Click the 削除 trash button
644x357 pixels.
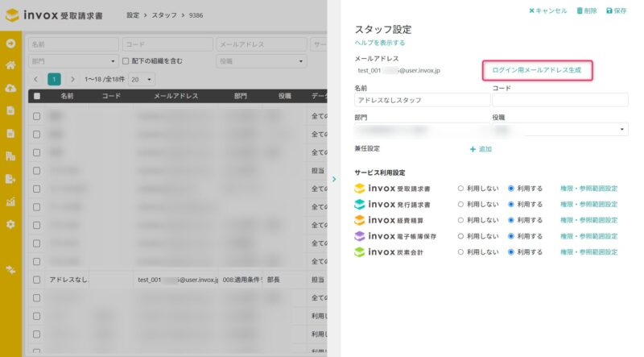pyautogui.click(x=587, y=10)
